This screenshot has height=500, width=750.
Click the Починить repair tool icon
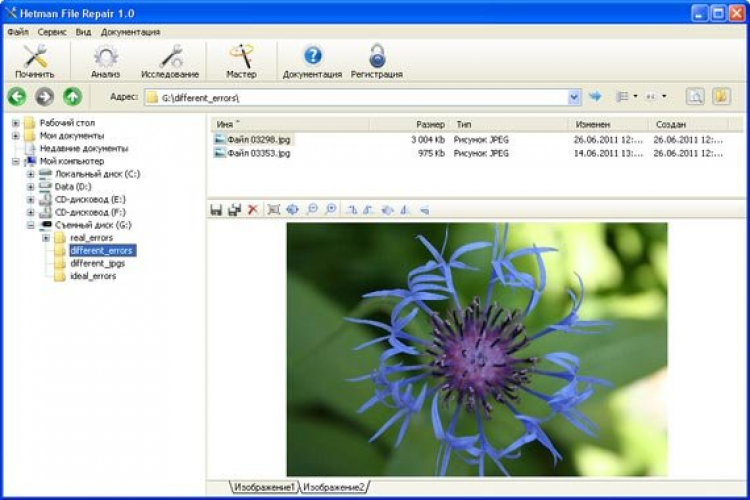[35, 56]
